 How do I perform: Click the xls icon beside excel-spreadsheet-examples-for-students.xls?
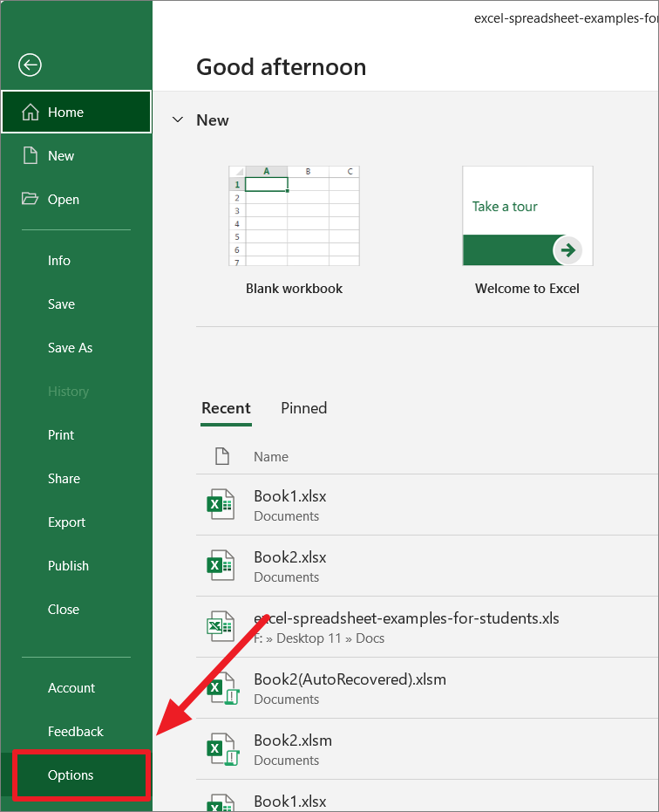click(221, 626)
